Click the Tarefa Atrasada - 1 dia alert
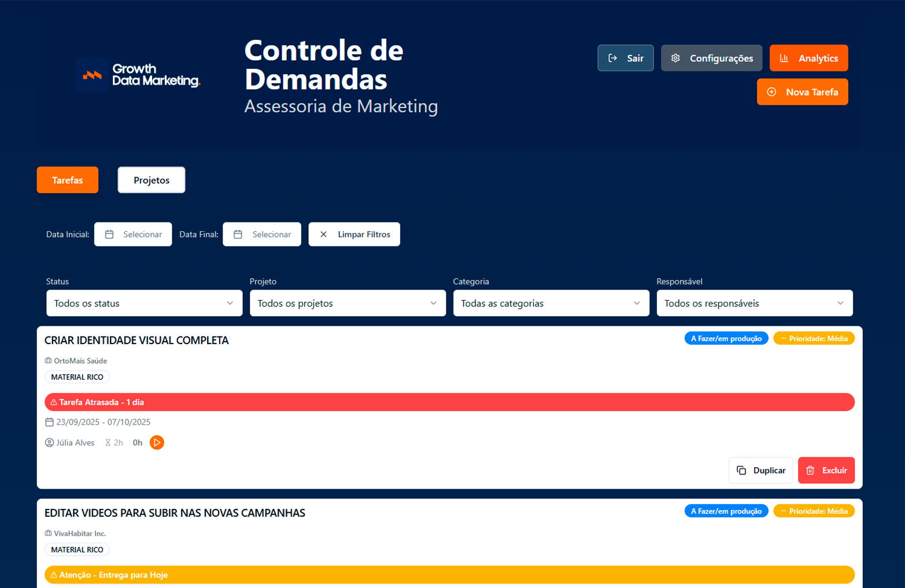The width and height of the screenshot is (905, 588). [449, 402]
